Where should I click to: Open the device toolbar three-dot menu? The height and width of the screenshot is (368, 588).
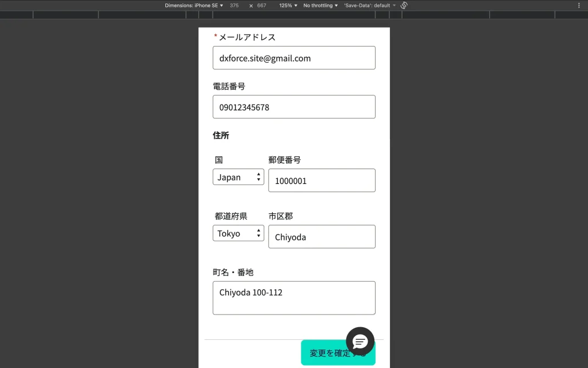[578, 5]
